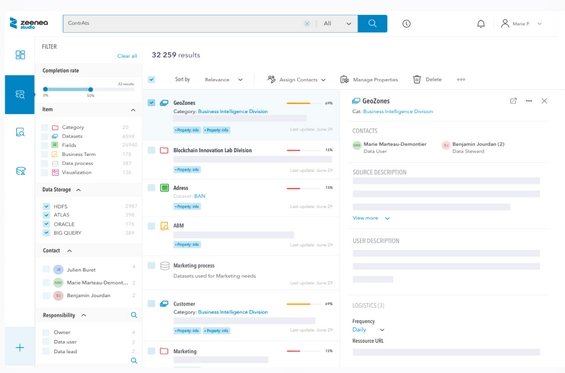Open the database sidebar icon
This screenshot has width=565, height=373.
tap(21, 170)
